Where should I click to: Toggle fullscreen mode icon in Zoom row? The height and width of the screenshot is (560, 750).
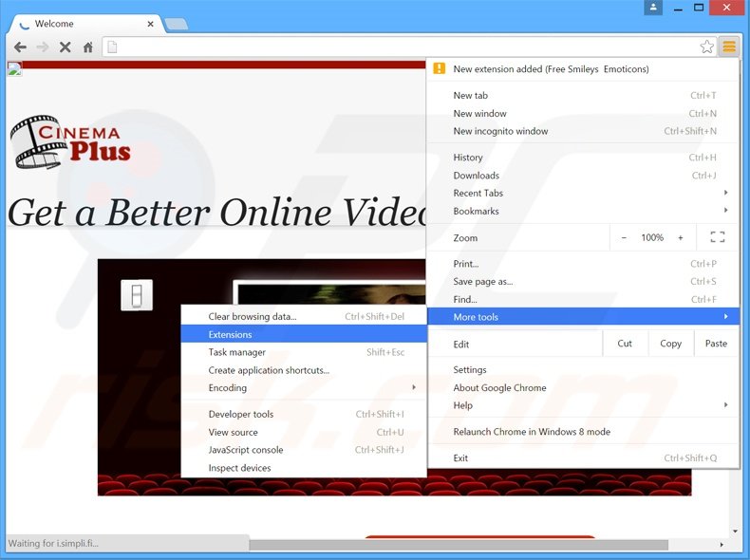[718, 237]
